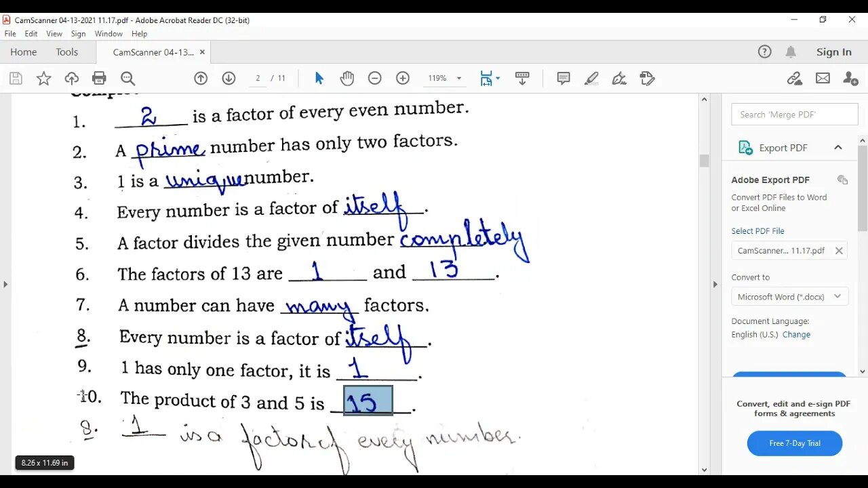The height and width of the screenshot is (488, 868).
Task: Click the share link icon
Action: click(795, 79)
